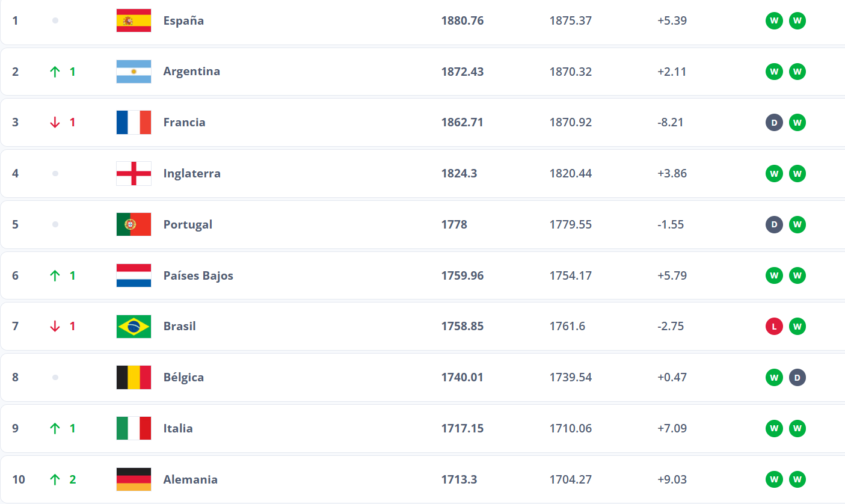This screenshot has height=504, width=845.
Task: Click Italia's green up arrow
Action: [55, 429]
